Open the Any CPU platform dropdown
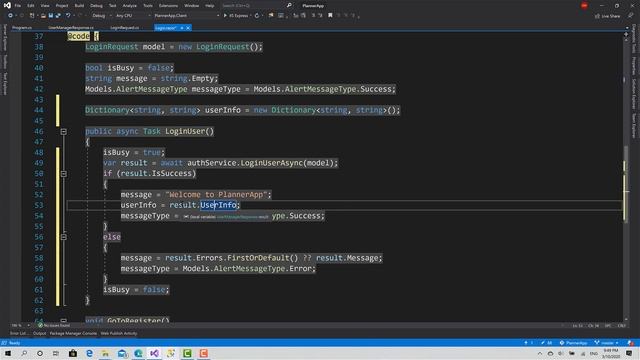This screenshot has height=360, width=640. (133, 16)
